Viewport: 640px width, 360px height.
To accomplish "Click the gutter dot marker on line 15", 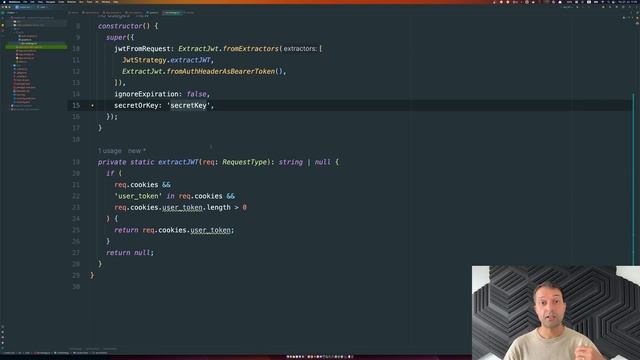I will tap(92, 105).
